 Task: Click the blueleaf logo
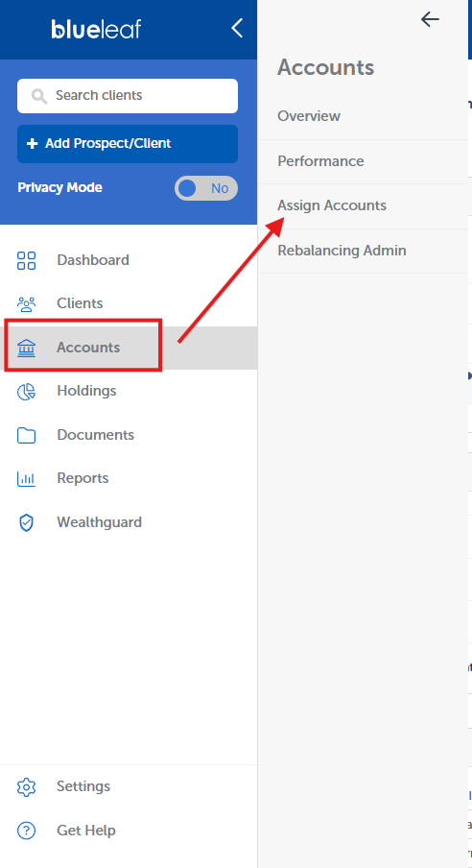click(96, 29)
